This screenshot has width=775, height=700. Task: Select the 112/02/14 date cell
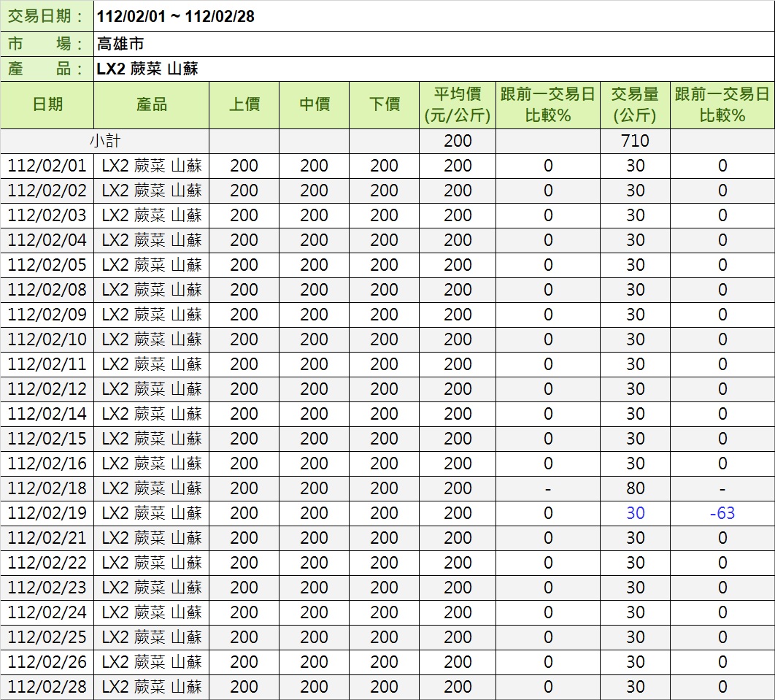(47, 414)
